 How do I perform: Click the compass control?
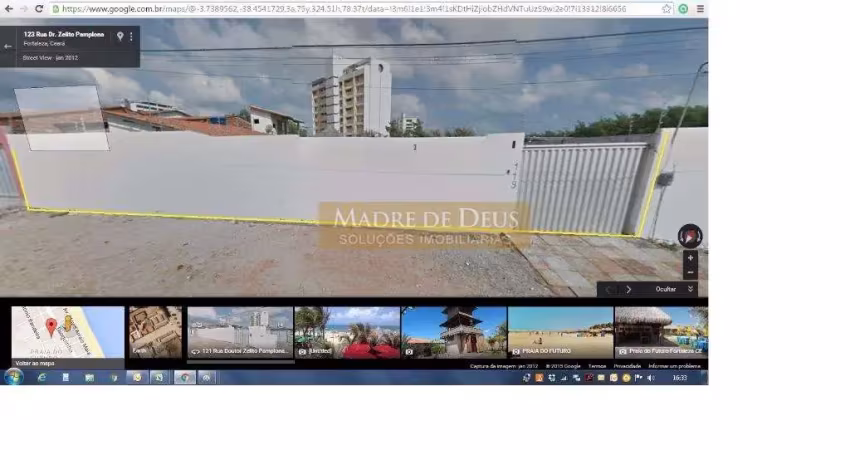689,236
